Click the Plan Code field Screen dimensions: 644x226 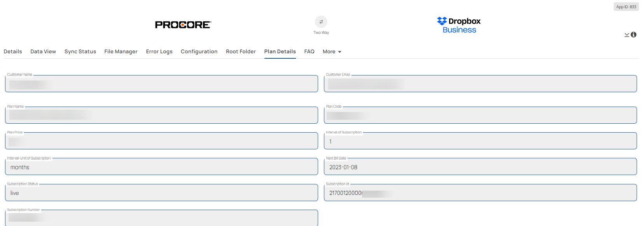click(480, 115)
